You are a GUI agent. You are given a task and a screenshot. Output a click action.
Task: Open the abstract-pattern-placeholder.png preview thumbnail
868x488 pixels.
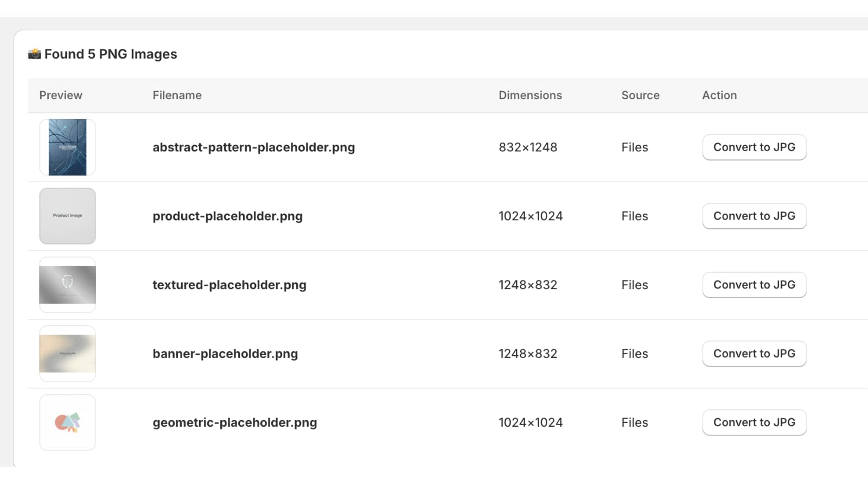[67, 147]
